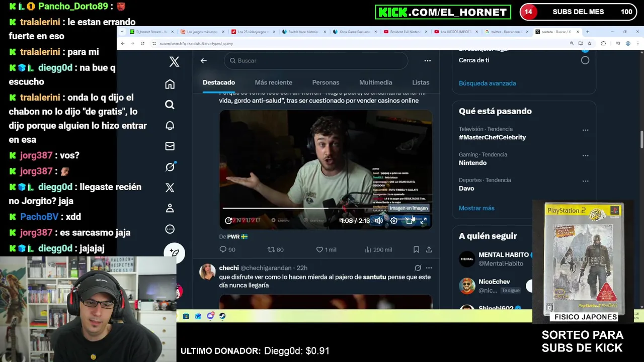This screenshot has height=362, width=644.
Task: Share the PWR video tweet
Action: (x=429, y=249)
